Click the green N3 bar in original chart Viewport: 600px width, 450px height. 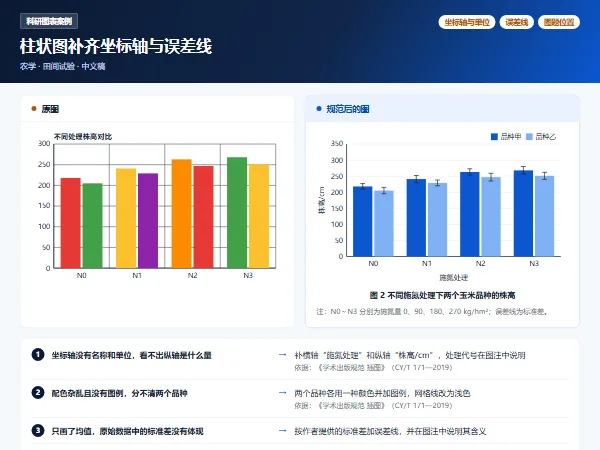pyautogui.click(x=237, y=213)
